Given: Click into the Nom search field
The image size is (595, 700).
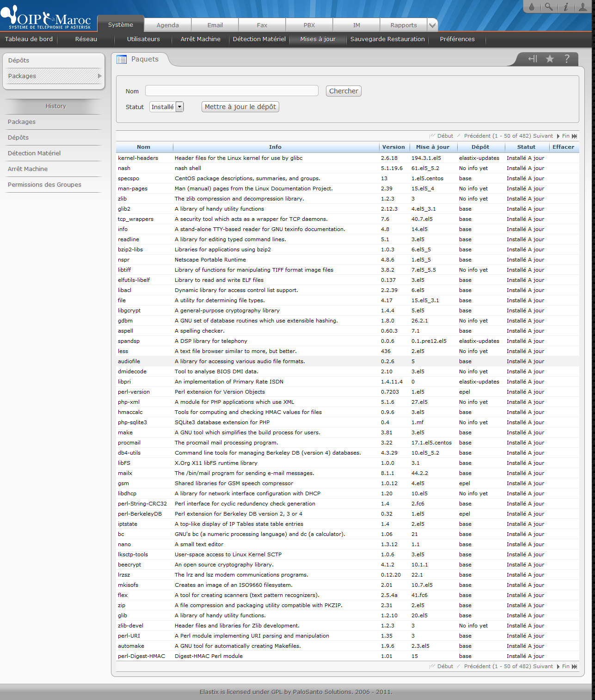Looking at the screenshot, I should coord(232,91).
